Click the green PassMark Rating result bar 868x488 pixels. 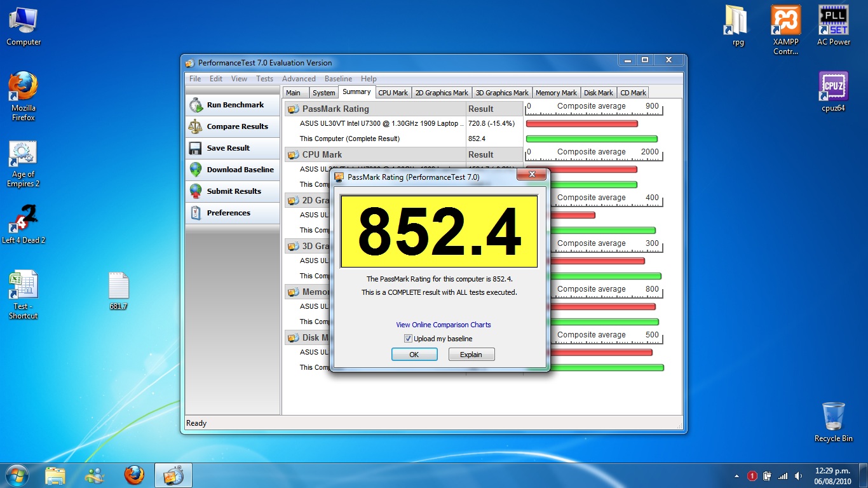pyautogui.click(x=592, y=139)
